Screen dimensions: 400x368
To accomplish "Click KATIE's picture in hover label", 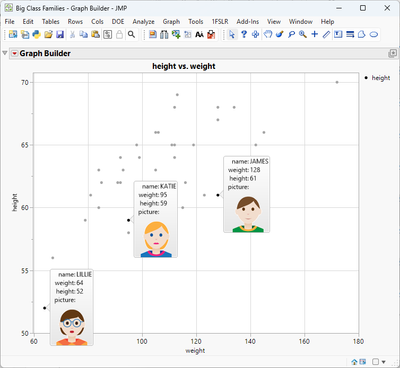I will tap(156, 239).
